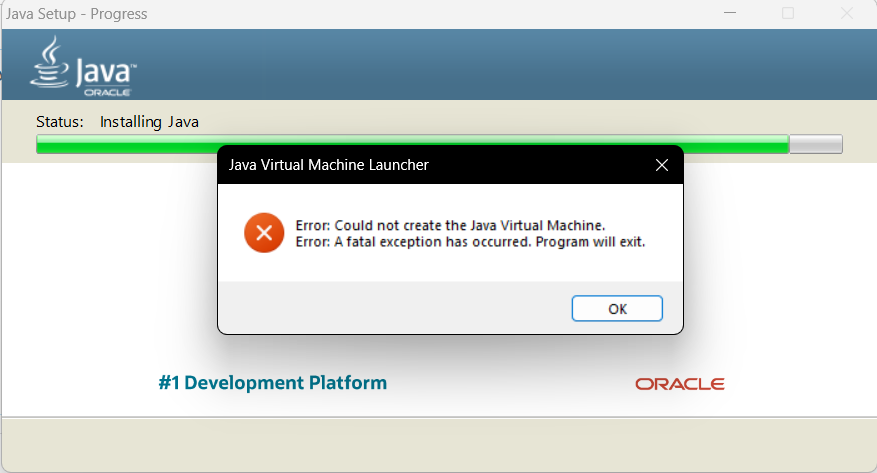Viewport: 877px width, 473px height.
Task: Click the '#1 Development Platform' text
Action: (x=273, y=382)
